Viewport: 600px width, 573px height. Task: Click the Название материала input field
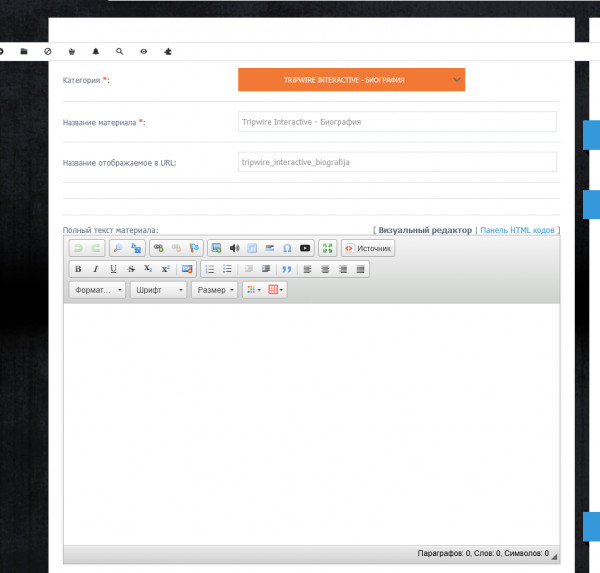tap(397, 122)
